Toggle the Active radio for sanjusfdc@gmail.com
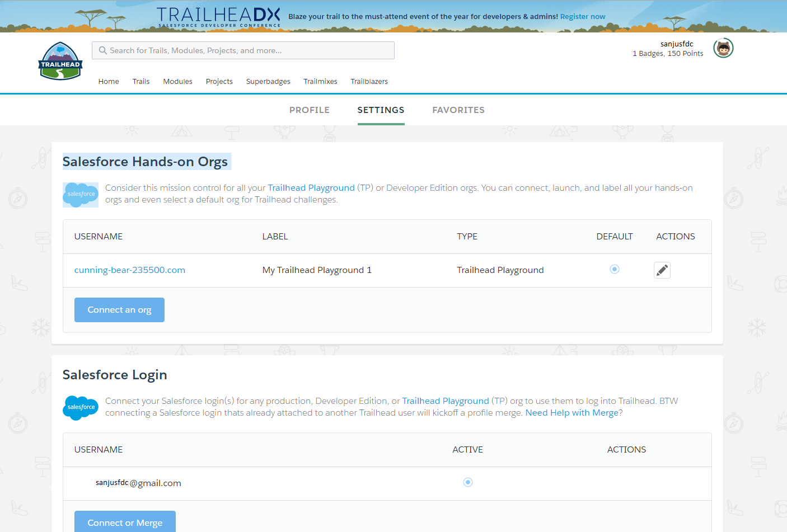This screenshot has height=532, width=787. coord(467,482)
